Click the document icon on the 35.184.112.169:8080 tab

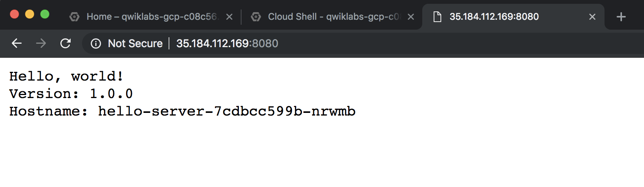click(x=437, y=17)
